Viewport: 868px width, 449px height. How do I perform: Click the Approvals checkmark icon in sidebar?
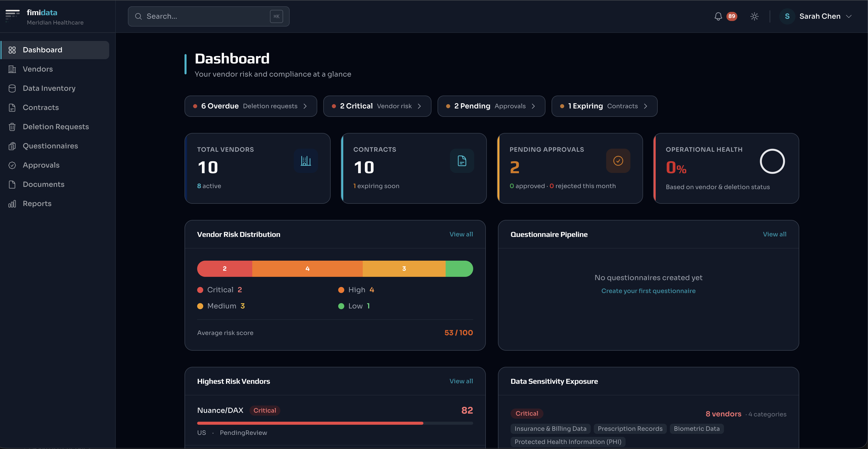point(12,165)
